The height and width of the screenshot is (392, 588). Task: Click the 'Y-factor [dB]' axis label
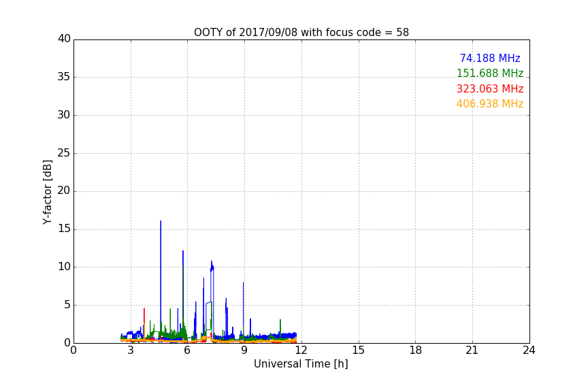tap(47, 192)
